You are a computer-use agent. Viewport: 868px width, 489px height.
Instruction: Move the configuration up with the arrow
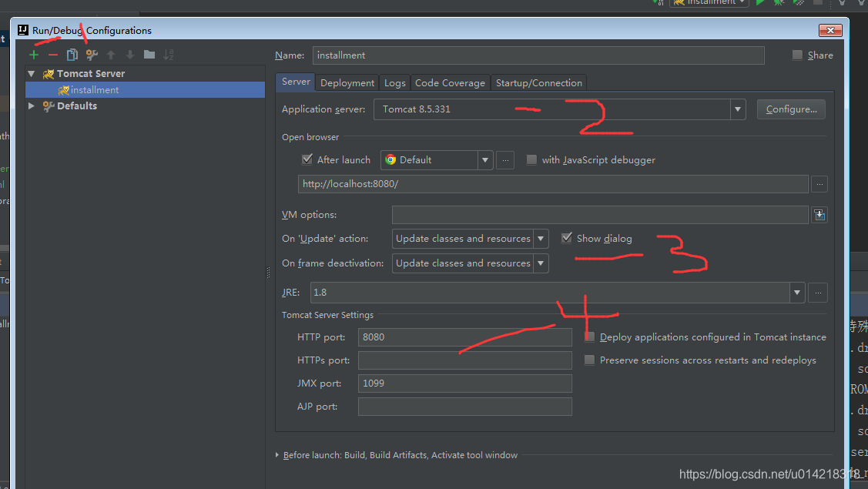click(x=111, y=55)
